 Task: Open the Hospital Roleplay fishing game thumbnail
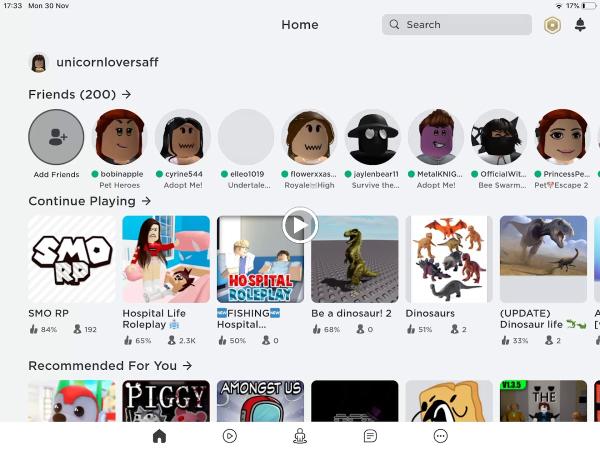point(261,259)
